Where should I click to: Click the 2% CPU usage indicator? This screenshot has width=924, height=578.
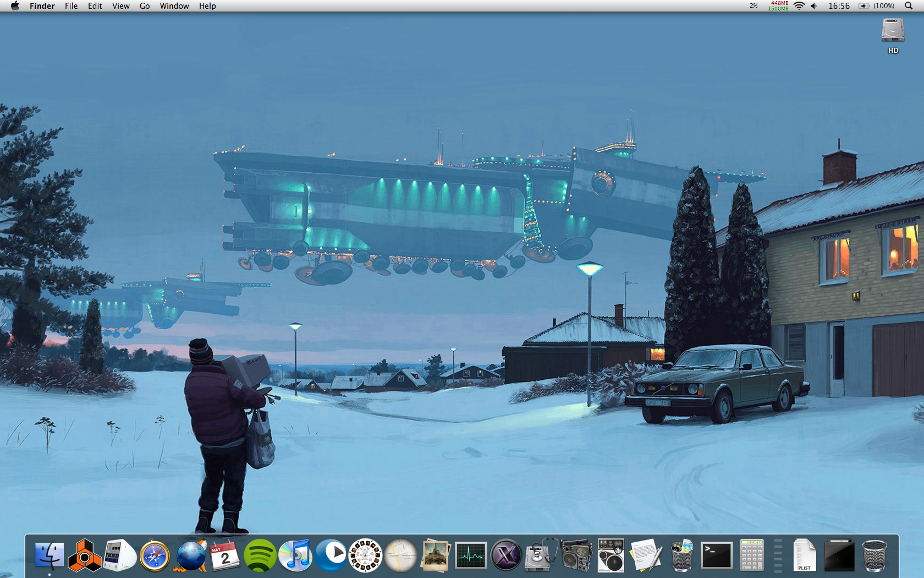[x=754, y=6]
